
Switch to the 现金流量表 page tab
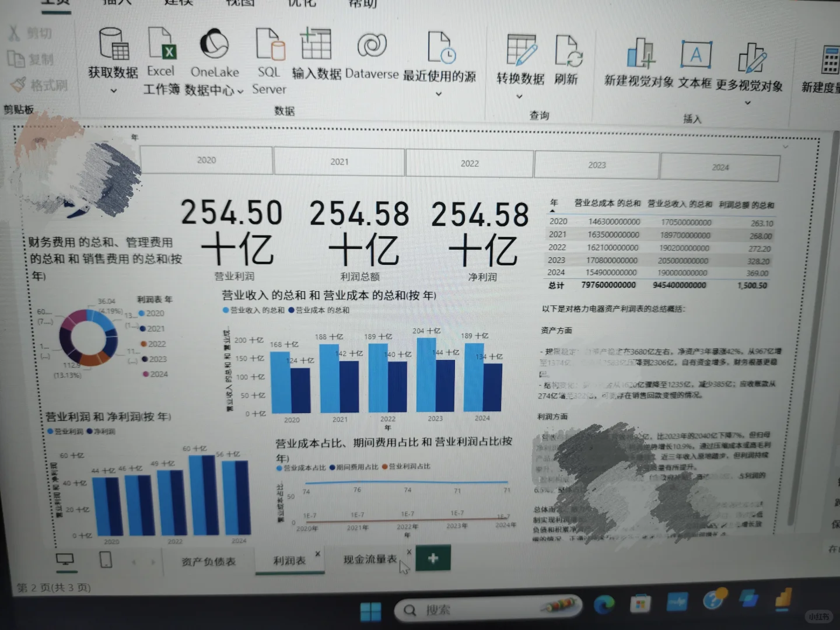pos(369,558)
